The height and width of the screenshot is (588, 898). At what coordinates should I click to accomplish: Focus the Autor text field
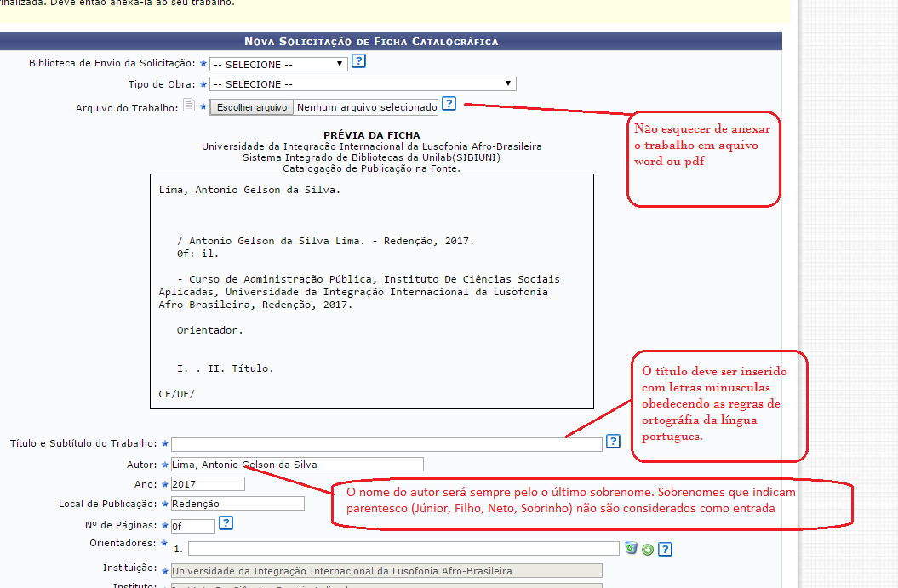(296, 464)
